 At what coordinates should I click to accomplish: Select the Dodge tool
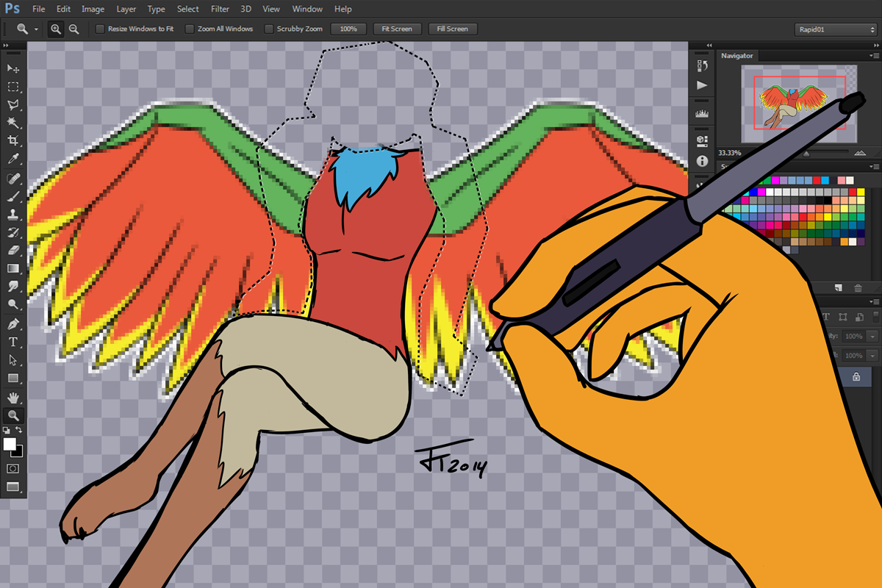[x=13, y=304]
